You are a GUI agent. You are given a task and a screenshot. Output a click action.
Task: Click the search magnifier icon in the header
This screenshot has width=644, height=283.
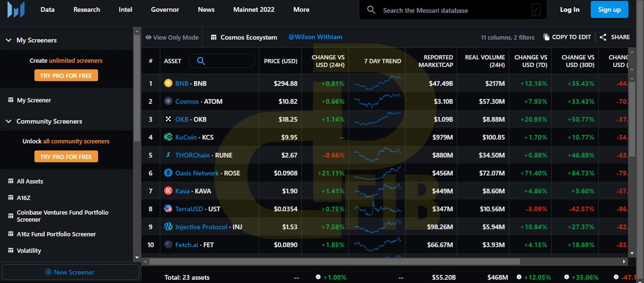click(x=372, y=10)
